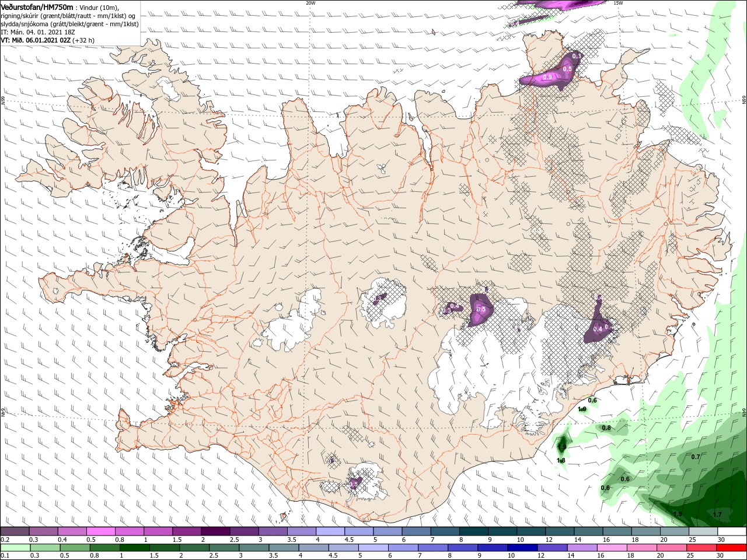Click the '0.1' label starting the rain scale

pos(5,556)
